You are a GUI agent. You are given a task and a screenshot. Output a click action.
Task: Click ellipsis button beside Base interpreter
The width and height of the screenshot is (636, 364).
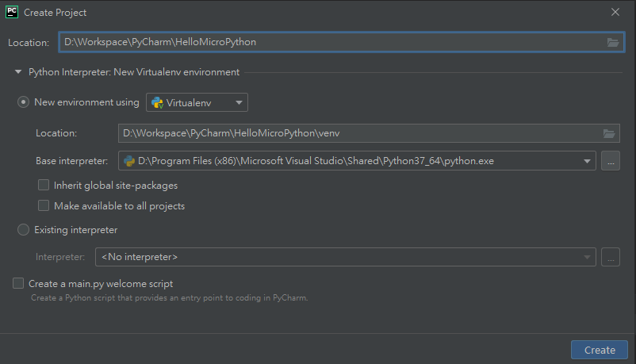click(x=611, y=161)
